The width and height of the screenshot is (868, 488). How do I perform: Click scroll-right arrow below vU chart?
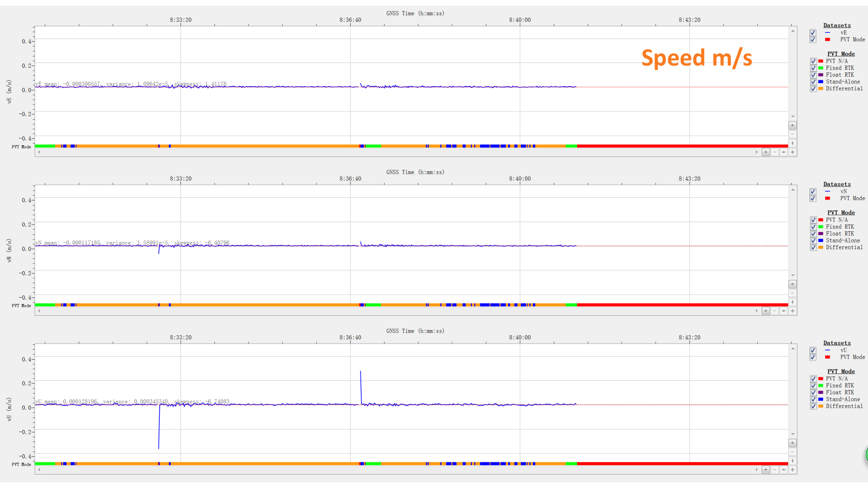pos(757,469)
